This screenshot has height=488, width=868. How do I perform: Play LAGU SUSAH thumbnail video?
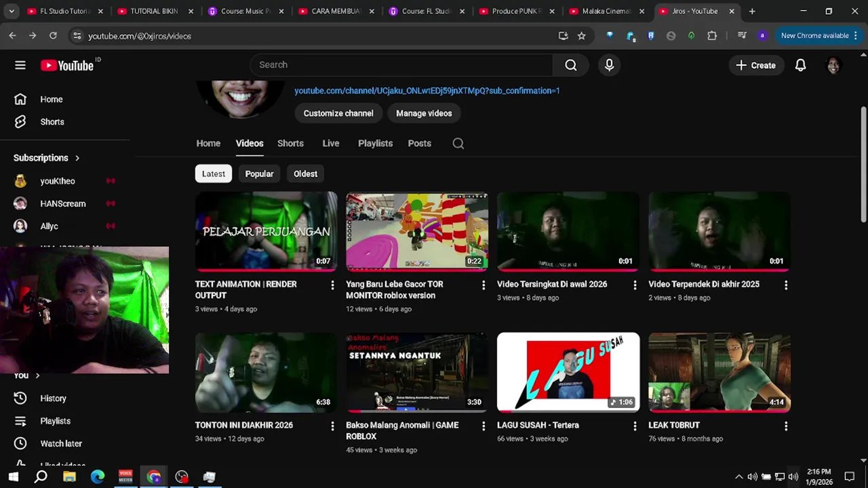coord(568,372)
